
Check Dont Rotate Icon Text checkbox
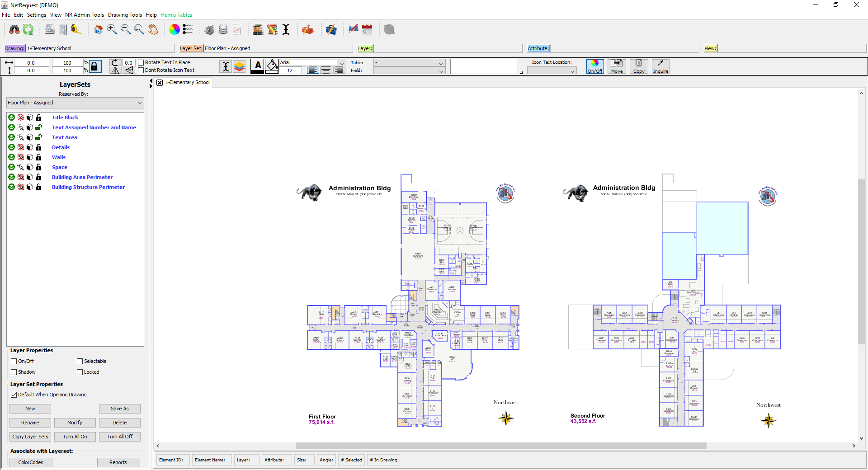pos(141,70)
